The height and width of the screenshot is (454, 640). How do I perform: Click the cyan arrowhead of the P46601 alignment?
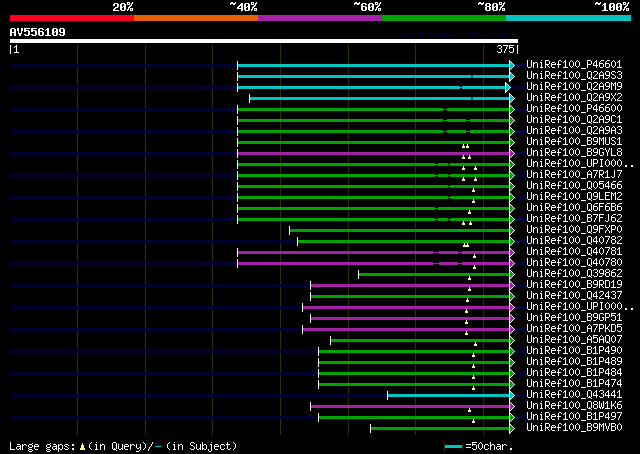click(512, 65)
